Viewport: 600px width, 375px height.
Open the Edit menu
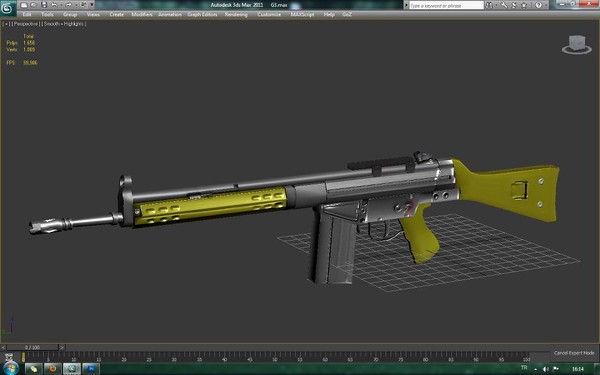tap(27, 15)
